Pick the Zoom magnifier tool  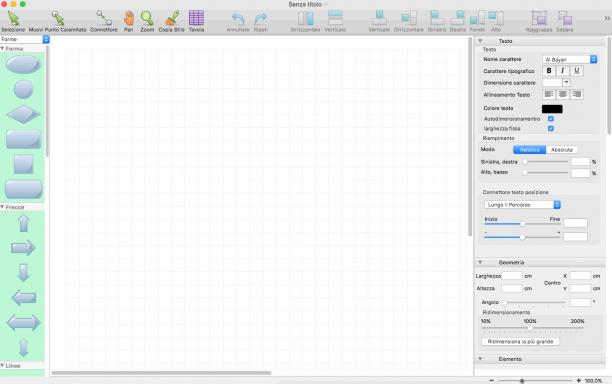click(x=147, y=19)
